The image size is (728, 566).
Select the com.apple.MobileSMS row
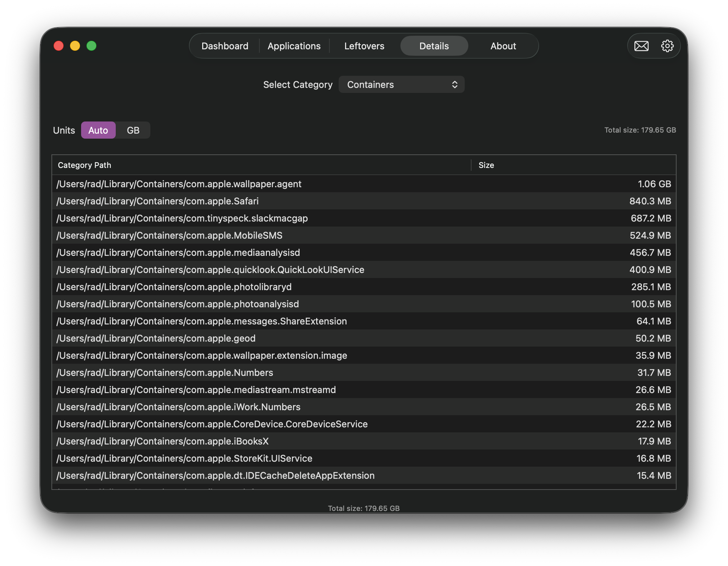(x=364, y=235)
